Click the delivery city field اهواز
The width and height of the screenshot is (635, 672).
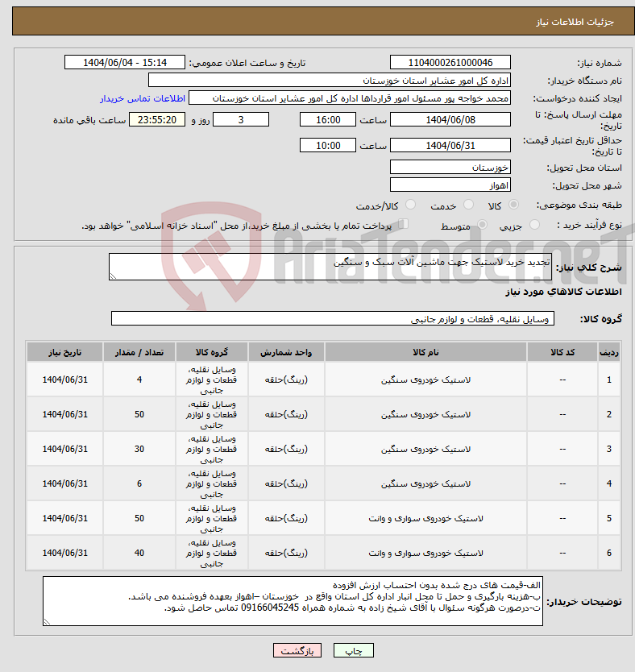450,185
